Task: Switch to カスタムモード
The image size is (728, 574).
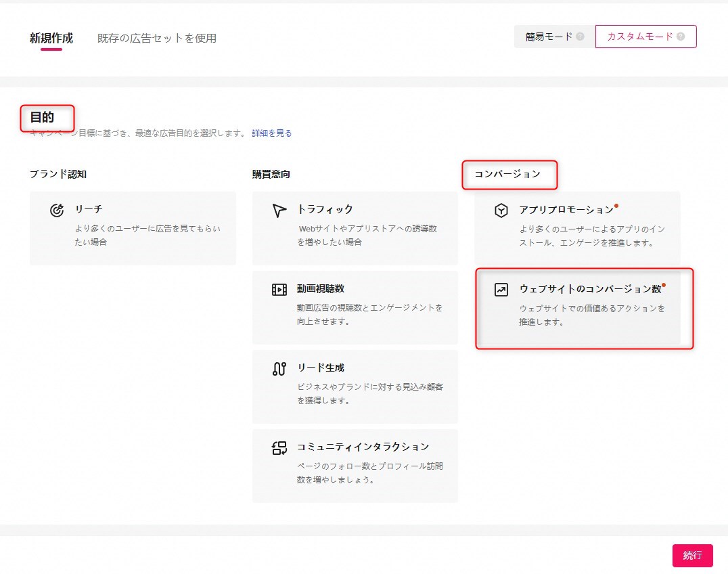Action: pyautogui.click(x=639, y=37)
